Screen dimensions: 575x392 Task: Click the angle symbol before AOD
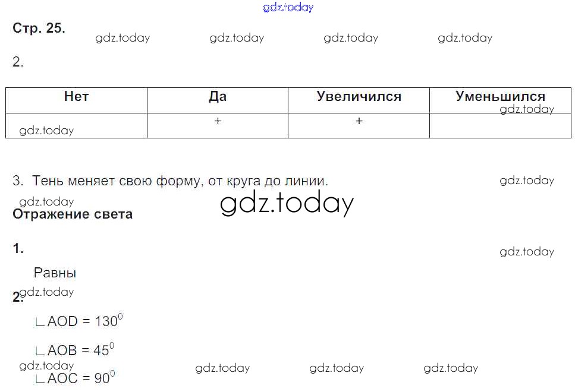[40, 323]
